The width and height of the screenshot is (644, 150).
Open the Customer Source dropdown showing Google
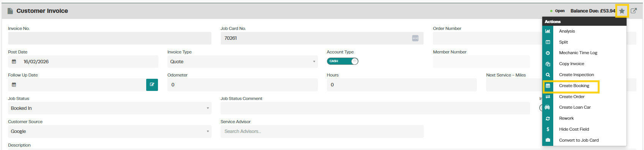109,131
